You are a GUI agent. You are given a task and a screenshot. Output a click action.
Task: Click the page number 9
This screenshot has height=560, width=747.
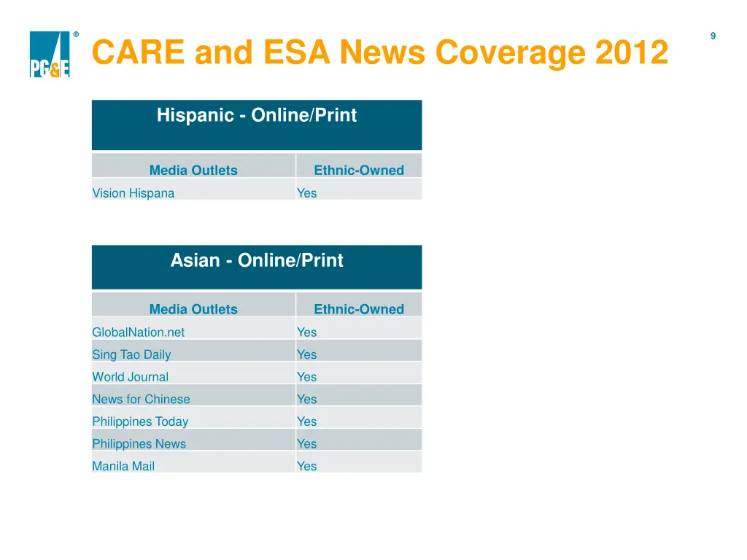(x=713, y=36)
